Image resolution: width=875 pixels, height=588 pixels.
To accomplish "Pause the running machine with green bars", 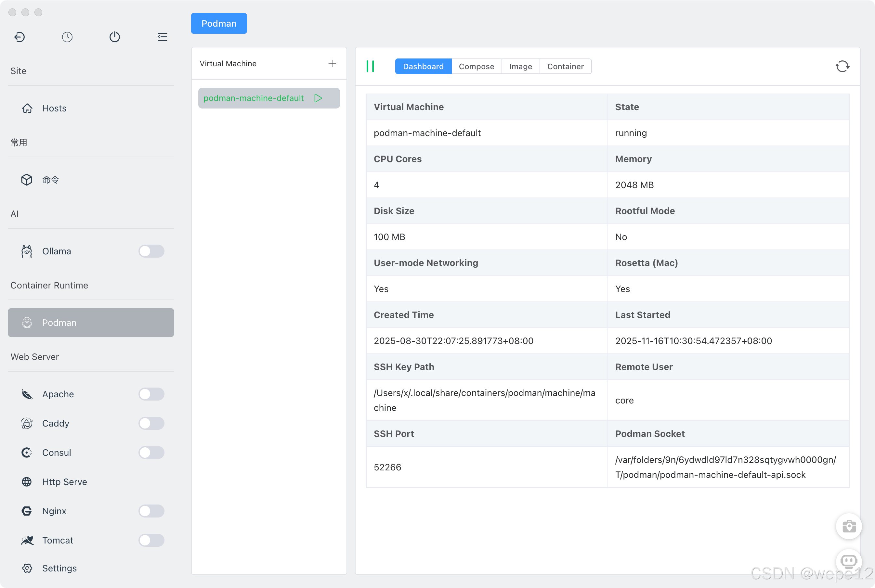I will point(370,66).
